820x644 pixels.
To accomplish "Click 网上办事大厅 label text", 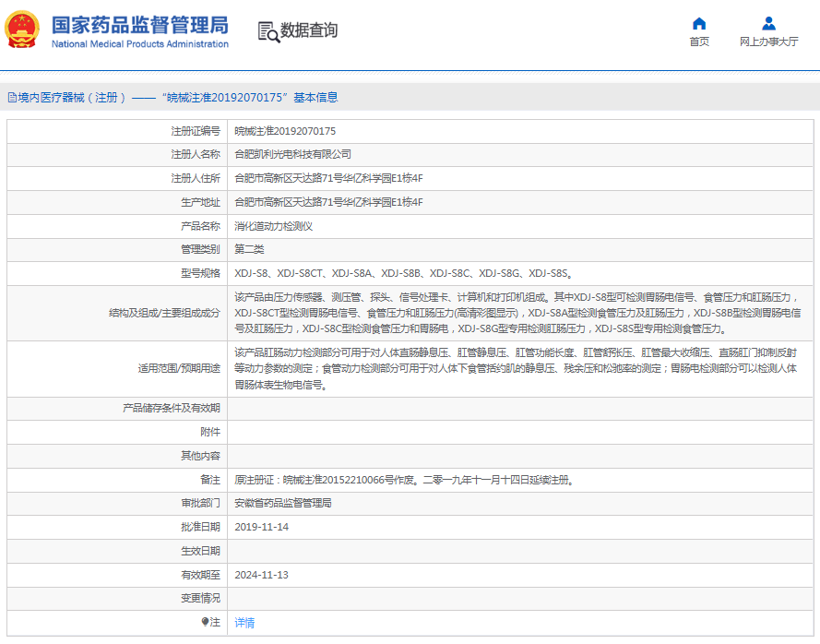I will coord(768,42).
